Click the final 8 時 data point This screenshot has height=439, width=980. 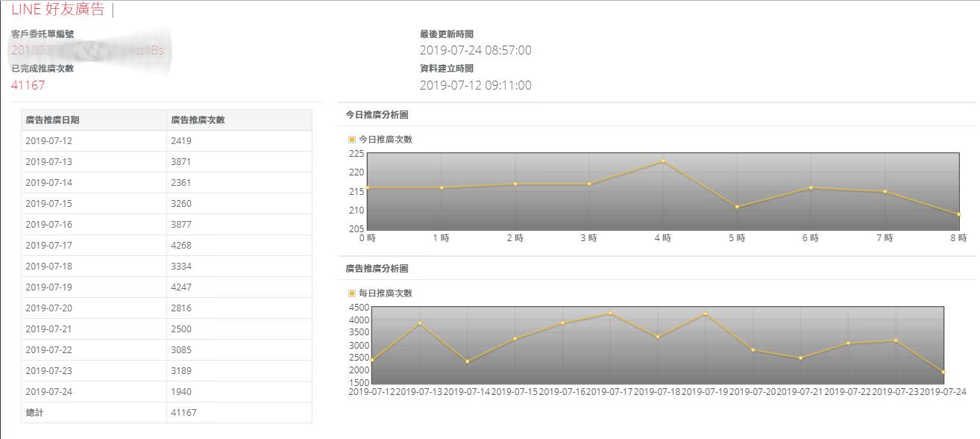(x=958, y=214)
